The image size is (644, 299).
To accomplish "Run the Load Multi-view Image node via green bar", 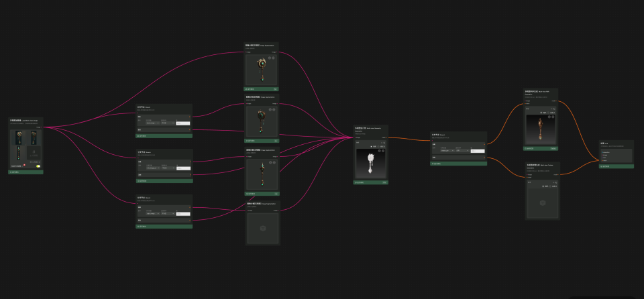I will [26, 172].
